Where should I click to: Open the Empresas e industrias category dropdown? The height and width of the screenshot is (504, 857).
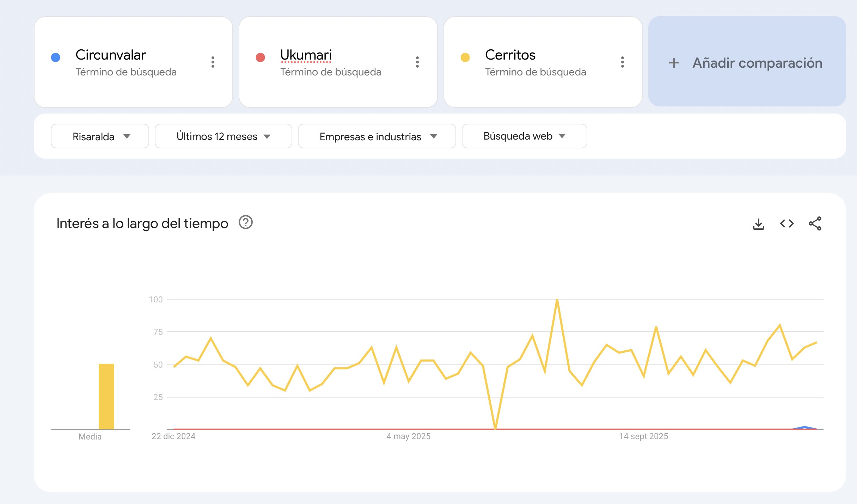(x=377, y=136)
